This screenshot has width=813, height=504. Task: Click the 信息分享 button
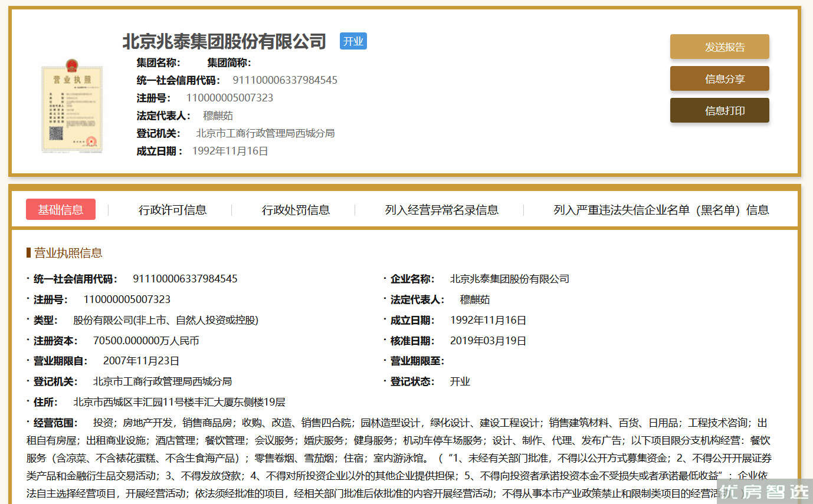(x=719, y=78)
